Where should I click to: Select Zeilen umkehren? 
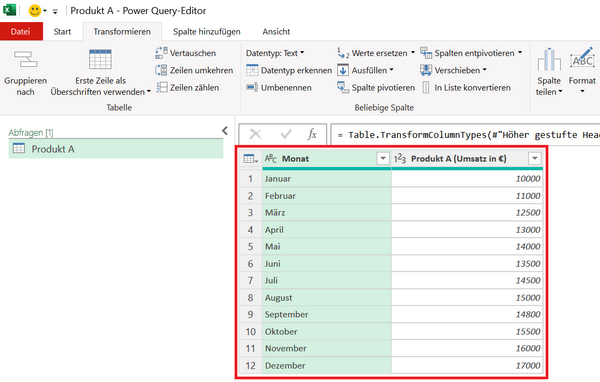194,70
